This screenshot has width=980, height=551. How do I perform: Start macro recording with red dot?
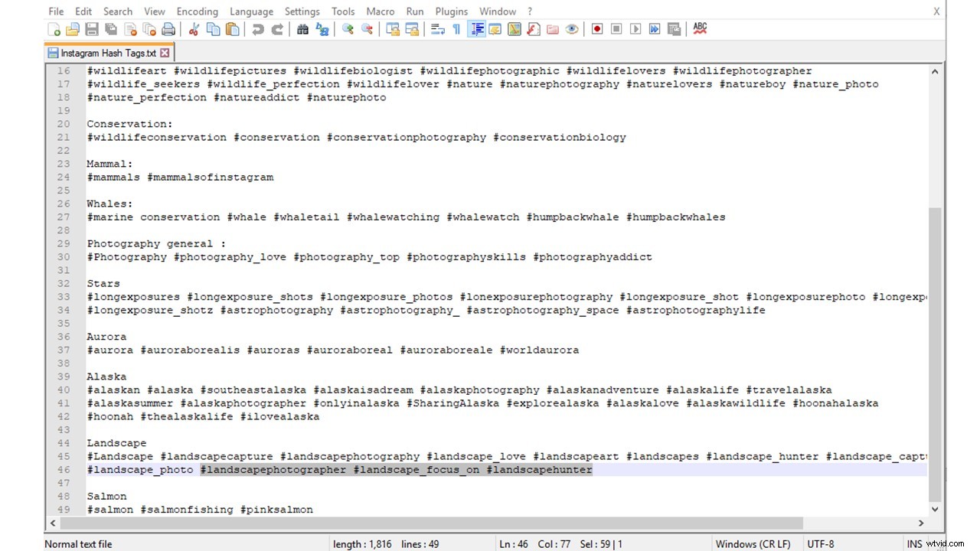pos(597,30)
